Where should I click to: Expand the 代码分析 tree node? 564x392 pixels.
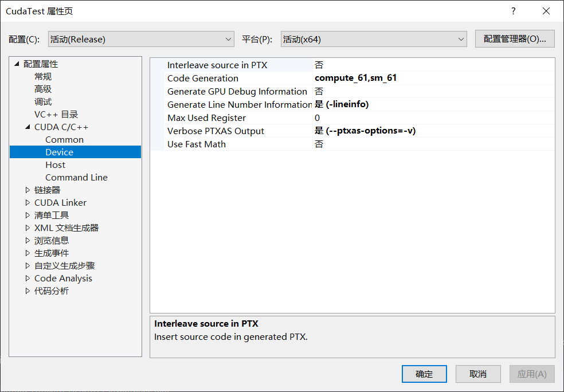click(x=28, y=291)
